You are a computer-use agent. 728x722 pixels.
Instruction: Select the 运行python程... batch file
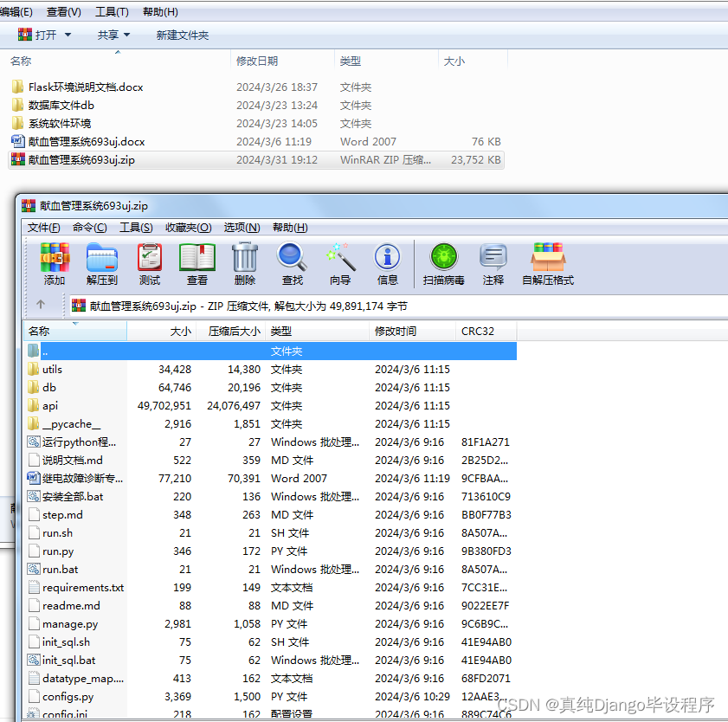271,442
